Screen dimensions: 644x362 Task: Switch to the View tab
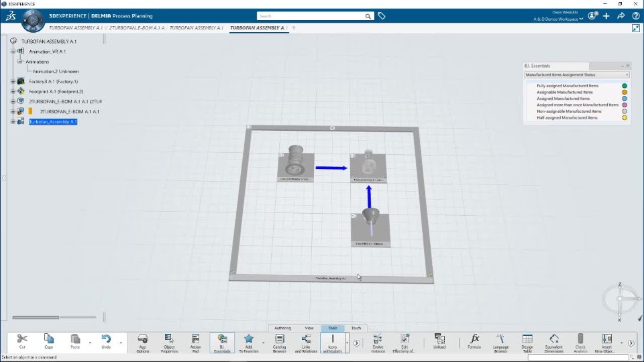point(309,328)
